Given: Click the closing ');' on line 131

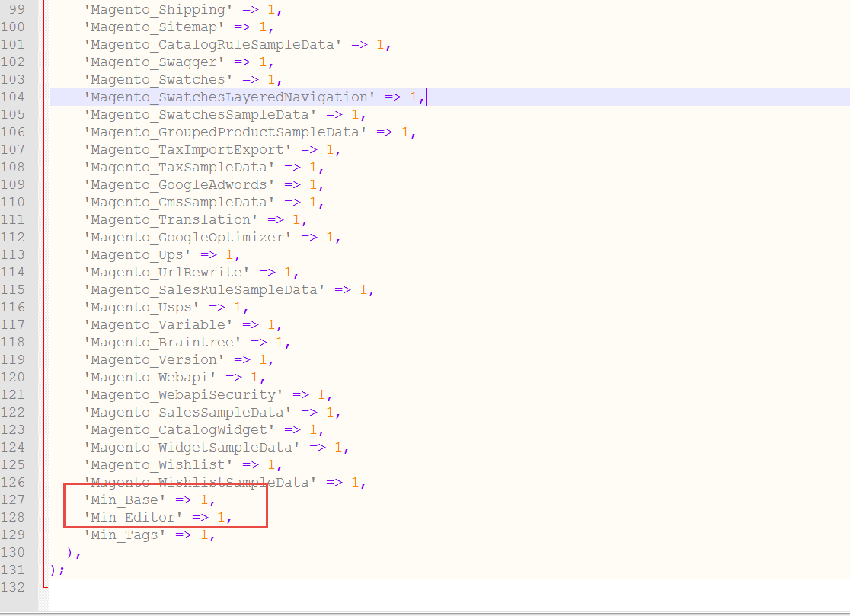Looking at the screenshot, I should pos(57,570).
